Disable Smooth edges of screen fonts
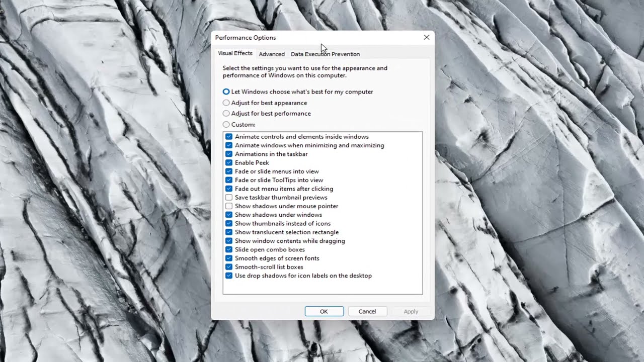The height and width of the screenshot is (362, 644). (229, 258)
